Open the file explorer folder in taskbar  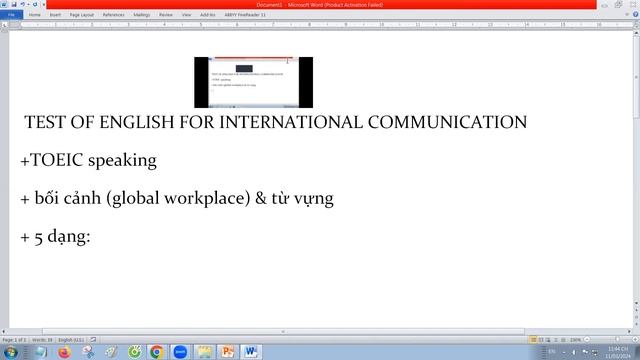(x=204, y=352)
